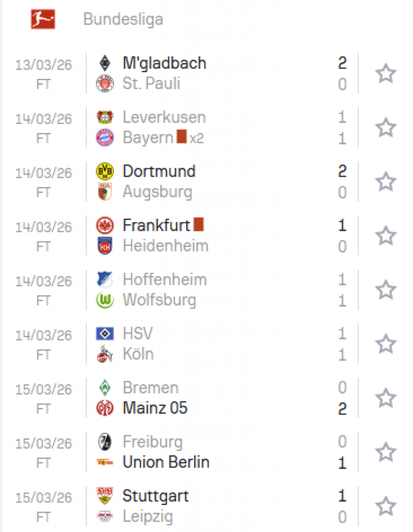Star the Leverkusen vs Bayern match
413x532 pixels.
click(385, 127)
